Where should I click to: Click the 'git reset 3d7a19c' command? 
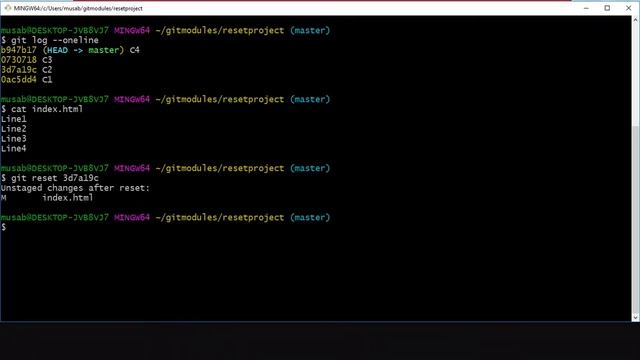pyautogui.click(x=55, y=178)
